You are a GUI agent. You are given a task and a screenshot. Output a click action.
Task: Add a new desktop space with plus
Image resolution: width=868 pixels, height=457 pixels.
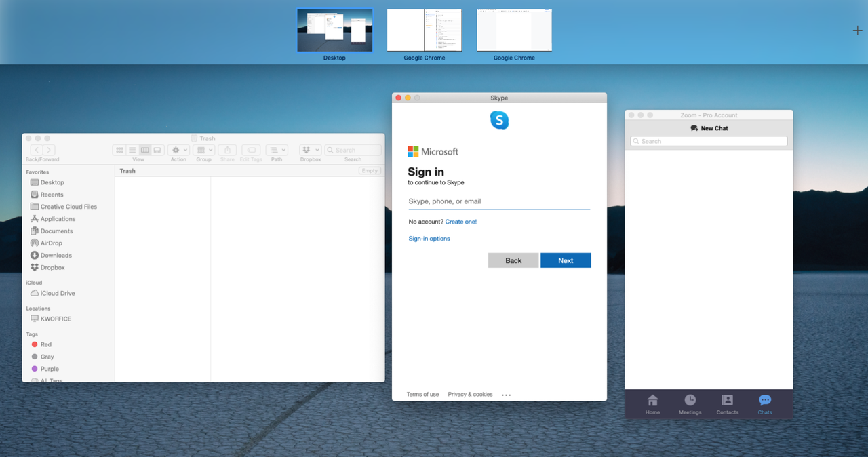(857, 31)
